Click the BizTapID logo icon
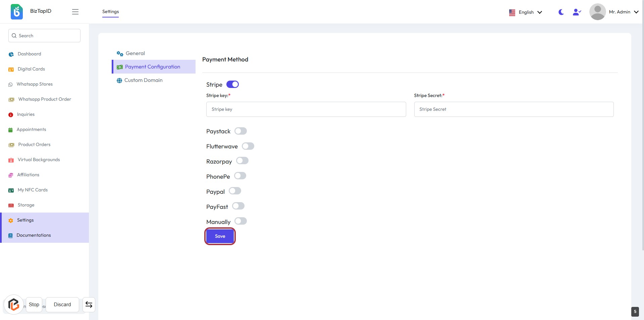644x320 pixels. (16, 12)
